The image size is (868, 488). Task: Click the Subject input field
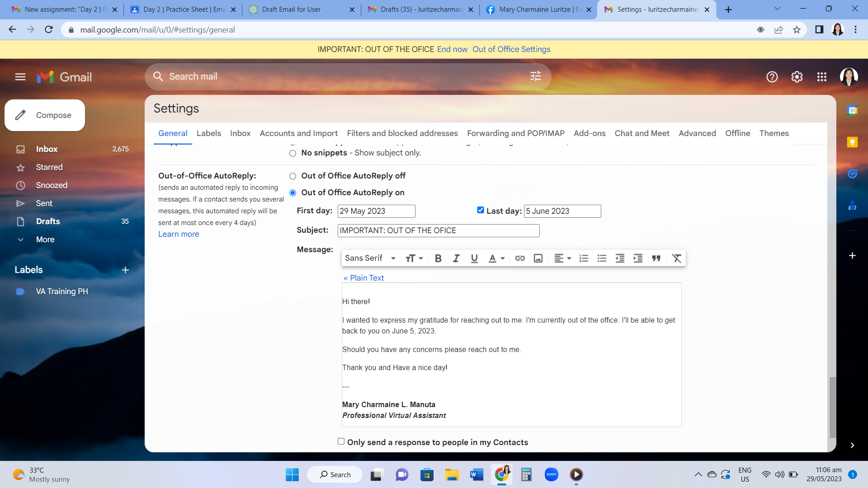pos(438,230)
